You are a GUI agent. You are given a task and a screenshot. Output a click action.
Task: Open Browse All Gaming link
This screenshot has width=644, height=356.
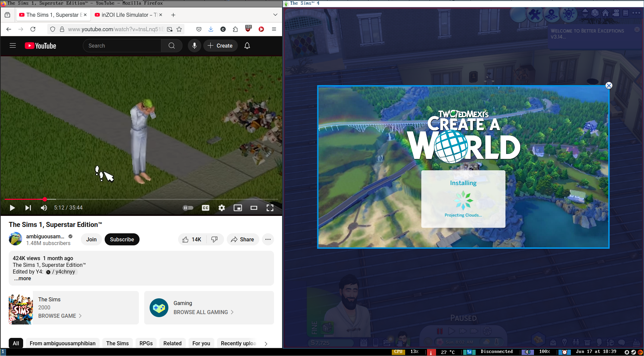203,312
